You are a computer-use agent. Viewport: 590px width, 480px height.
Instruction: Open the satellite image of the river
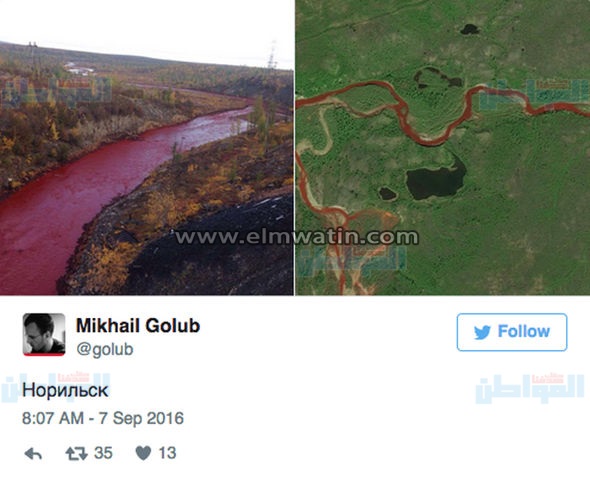pos(442,147)
